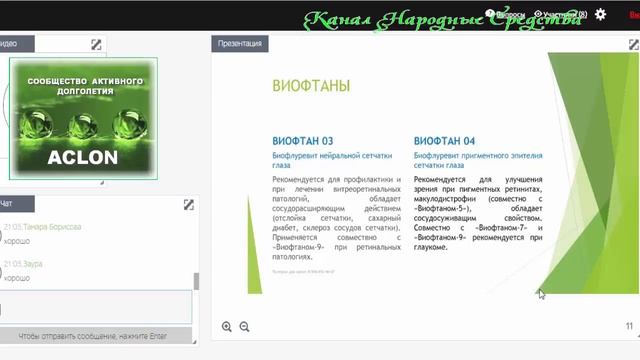
Task: Click the heading 'ВИОФТАН 03'
Action: tap(302, 141)
